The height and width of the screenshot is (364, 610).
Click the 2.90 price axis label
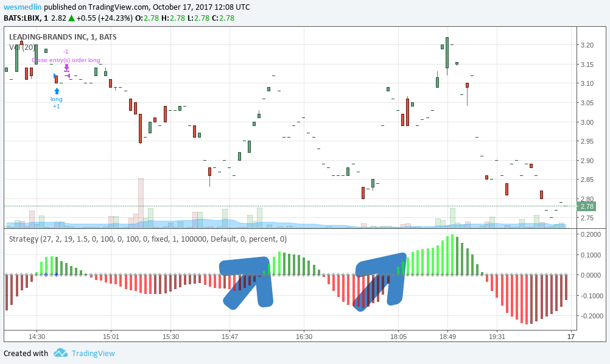coord(587,161)
